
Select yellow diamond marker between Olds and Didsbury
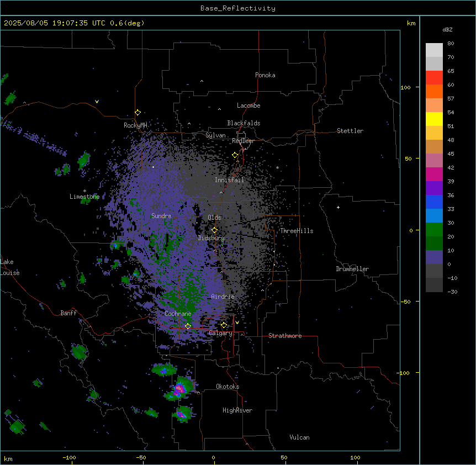[214, 230]
